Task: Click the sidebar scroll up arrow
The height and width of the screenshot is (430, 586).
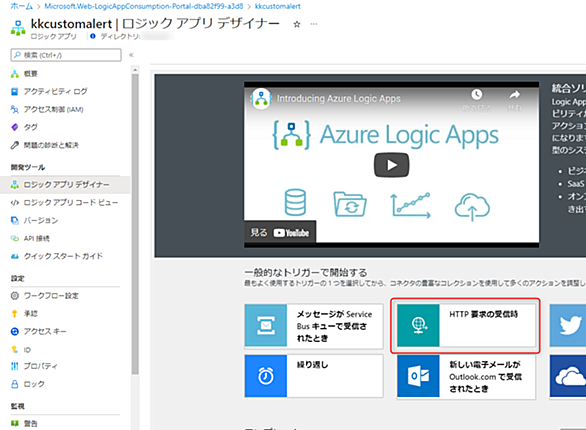Action: [x=135, y=70]
